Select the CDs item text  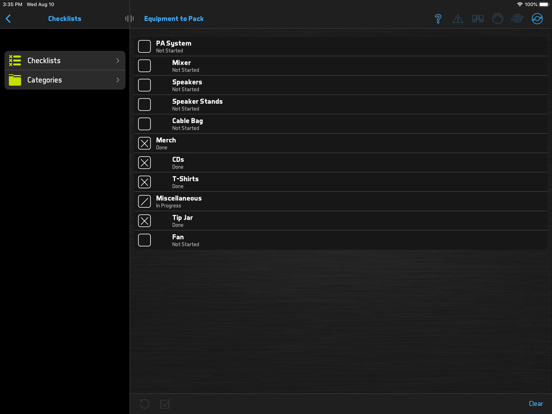[x=178, y=159]
